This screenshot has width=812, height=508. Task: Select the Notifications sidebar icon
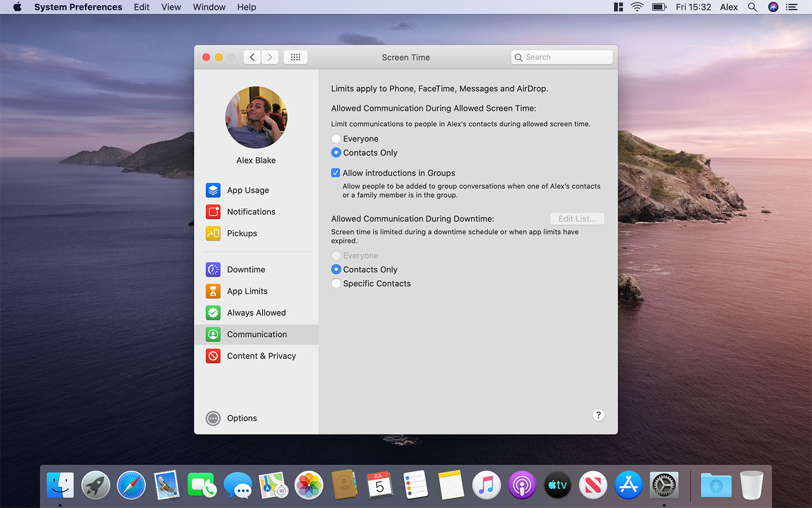(x=213, y=212)
